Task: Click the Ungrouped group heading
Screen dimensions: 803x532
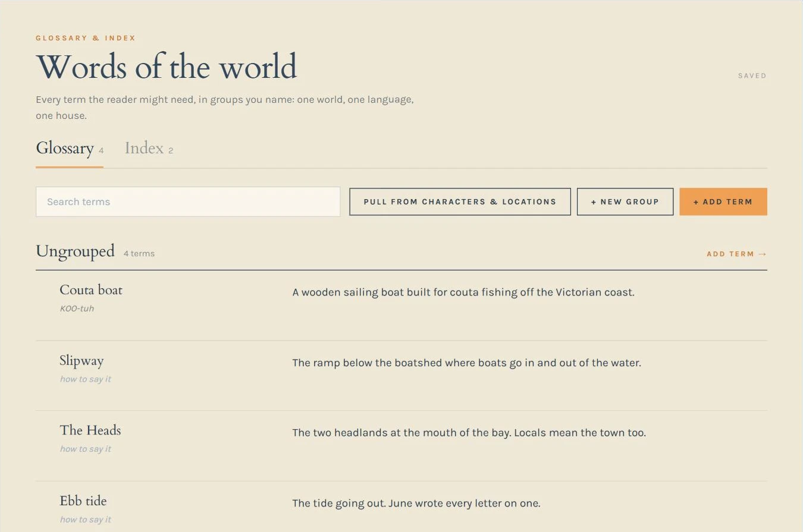Action: tap(75, 251)
